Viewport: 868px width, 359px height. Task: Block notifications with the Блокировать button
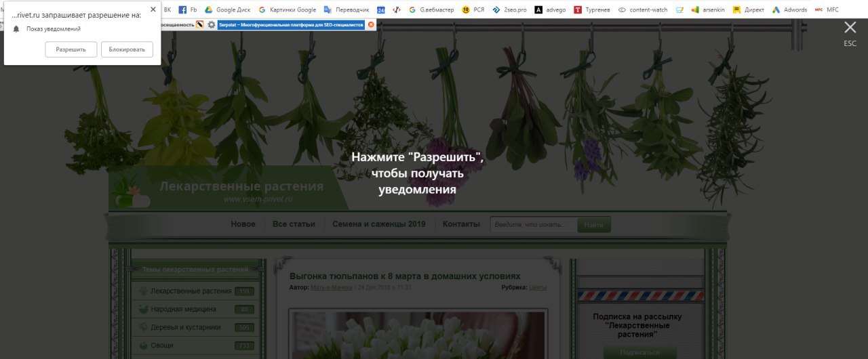click(127, 49)
